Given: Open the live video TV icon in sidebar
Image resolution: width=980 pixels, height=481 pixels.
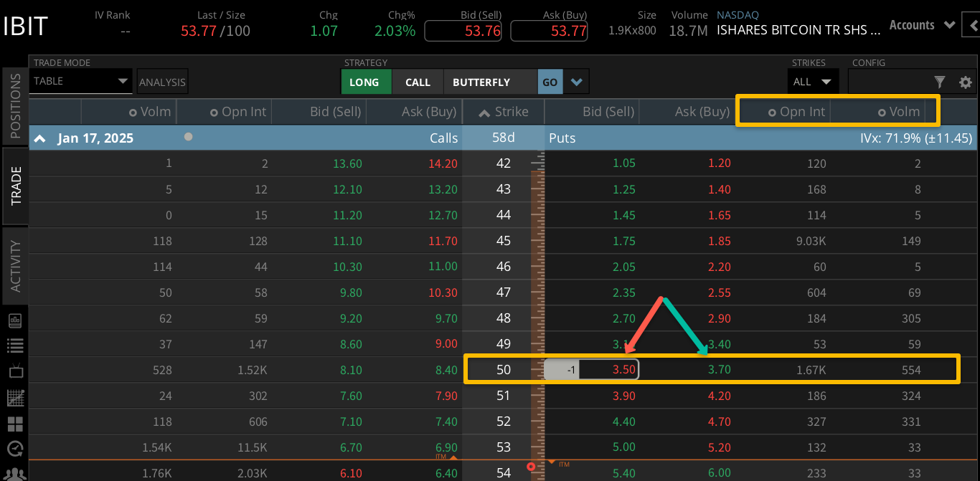Looking at the screenshot, I should 14,371.
